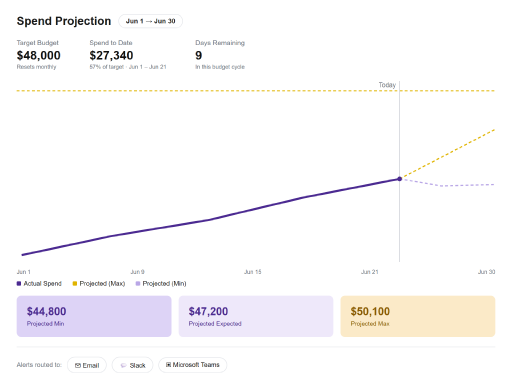This screenshot has height=384, width=512.
Task: Click the current spend dot on chart
Action: 399,179
